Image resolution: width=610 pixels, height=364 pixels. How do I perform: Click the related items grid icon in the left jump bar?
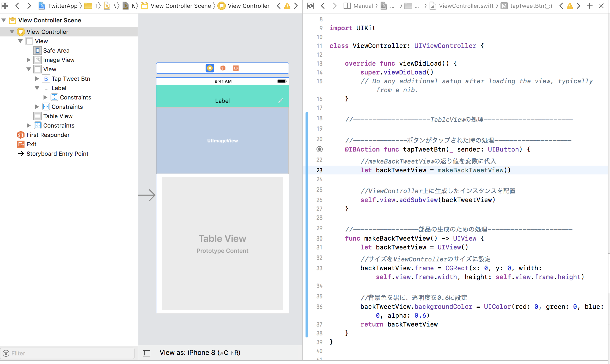[5, 5]
